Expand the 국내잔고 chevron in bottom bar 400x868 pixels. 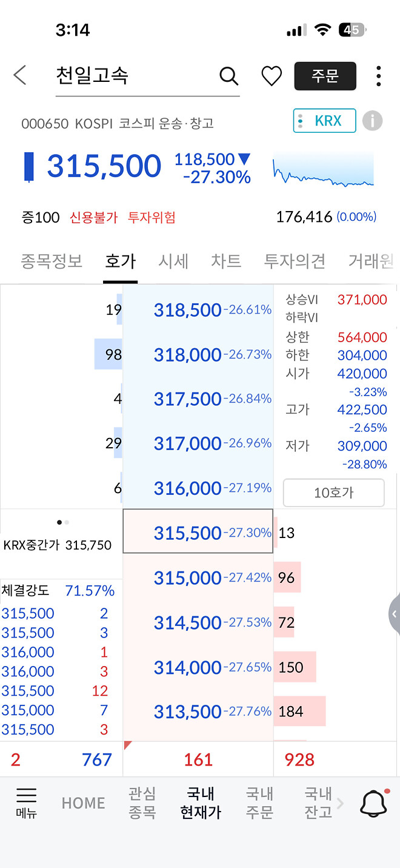(x=339, y=803)
